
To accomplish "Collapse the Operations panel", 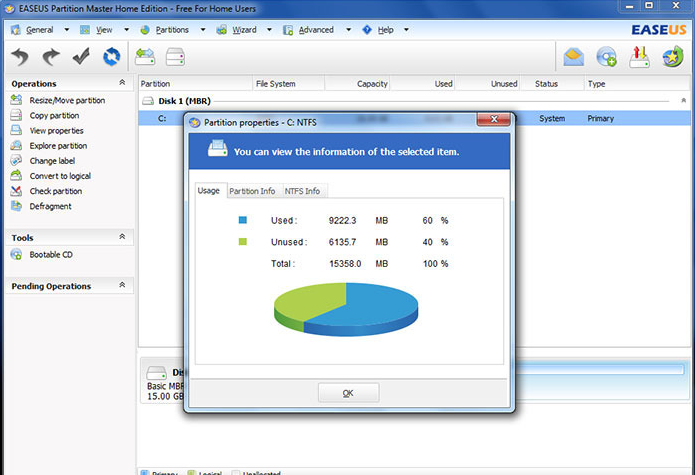I will [x=122, y=82].
